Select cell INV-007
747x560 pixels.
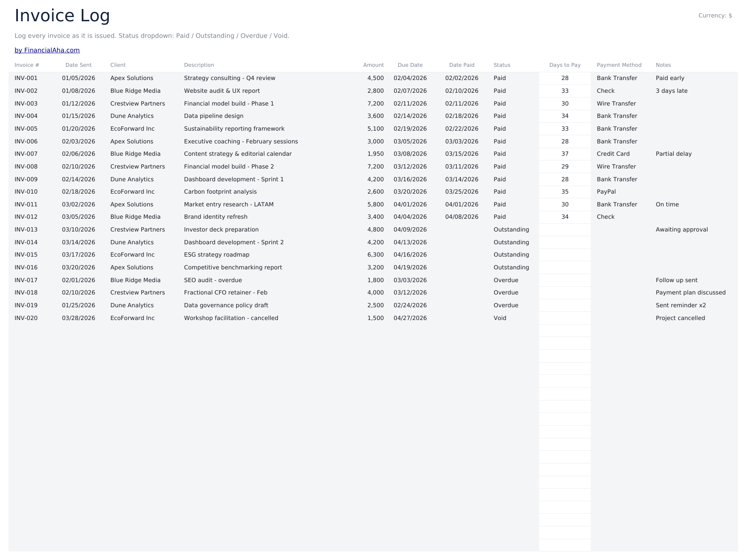[26, 154]
